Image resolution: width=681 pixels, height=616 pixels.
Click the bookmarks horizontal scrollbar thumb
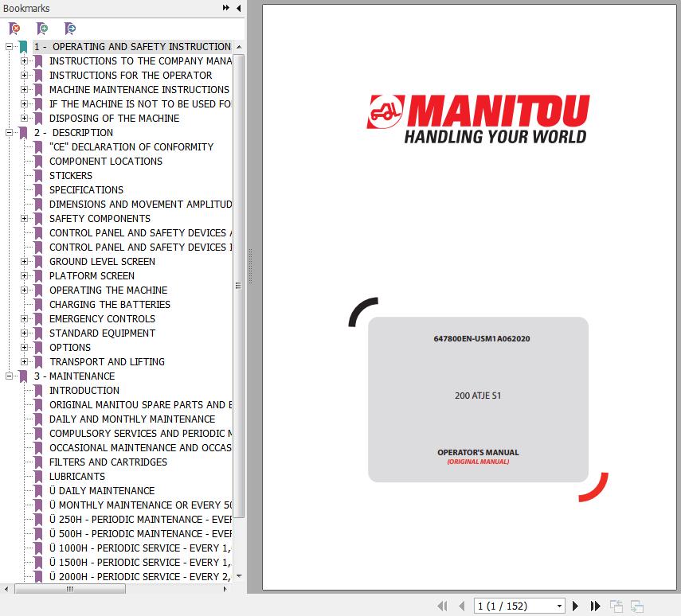(x=70, y=589)
